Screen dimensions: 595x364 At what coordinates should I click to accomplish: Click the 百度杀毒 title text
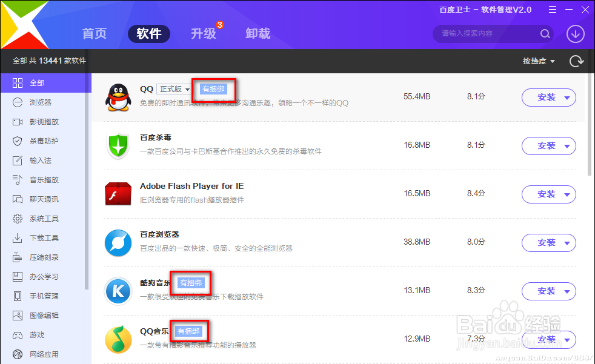coord(156,137)
